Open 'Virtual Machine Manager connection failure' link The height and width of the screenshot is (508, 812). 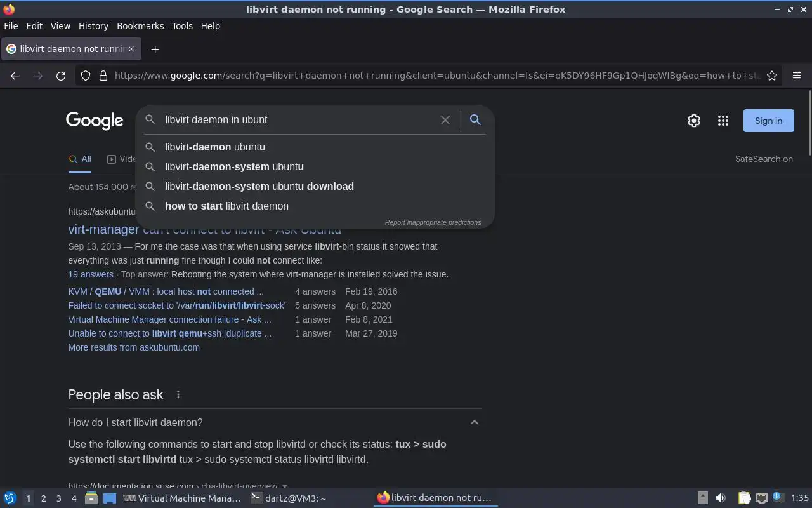[169, 319]
